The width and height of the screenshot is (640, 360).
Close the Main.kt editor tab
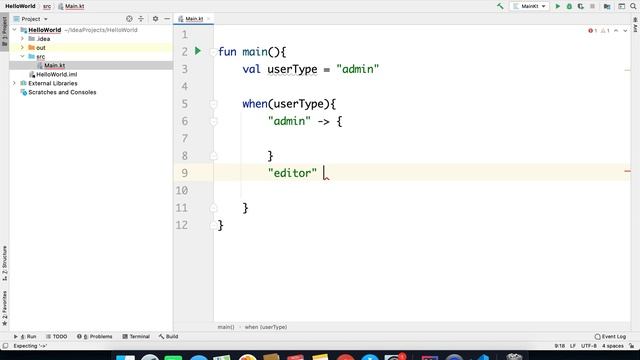(x=208, y=19)
